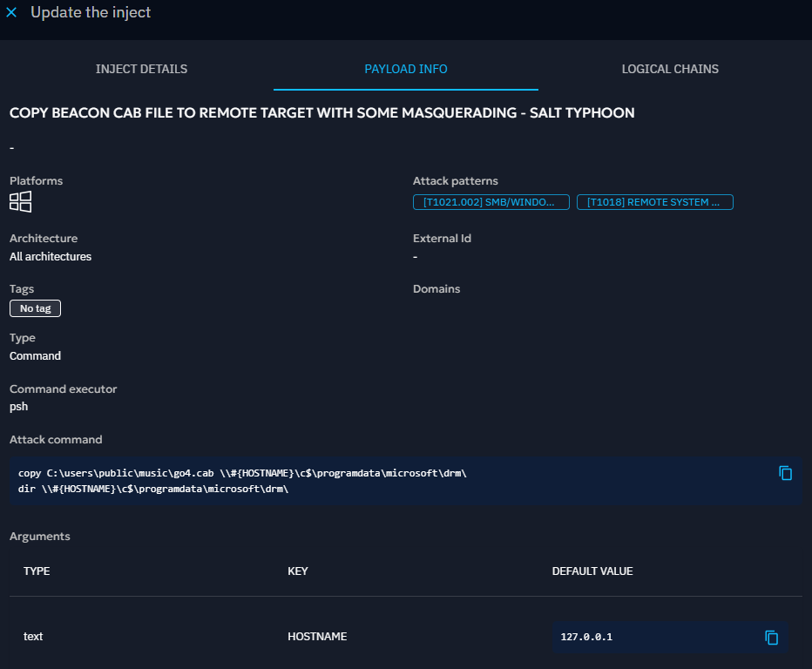Screen dimensions: 812x669
Task: Click the All architectures value
Action: pos(51,257)
